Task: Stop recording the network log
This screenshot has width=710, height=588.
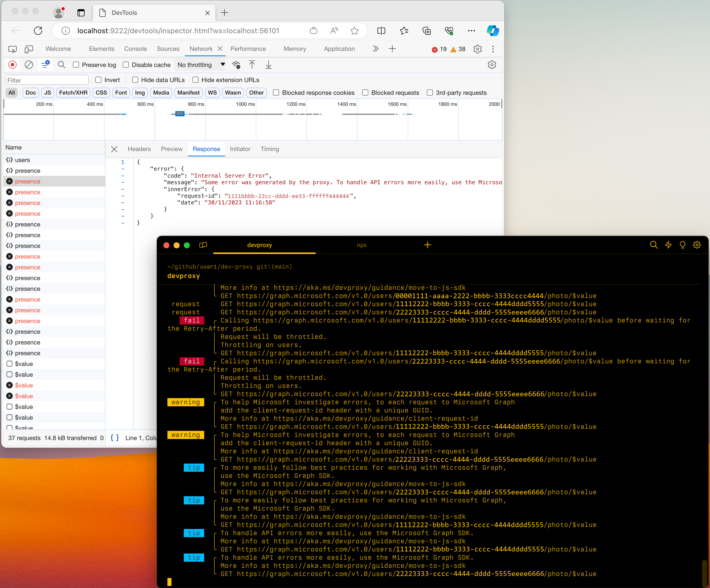Action: click(13, 65)
